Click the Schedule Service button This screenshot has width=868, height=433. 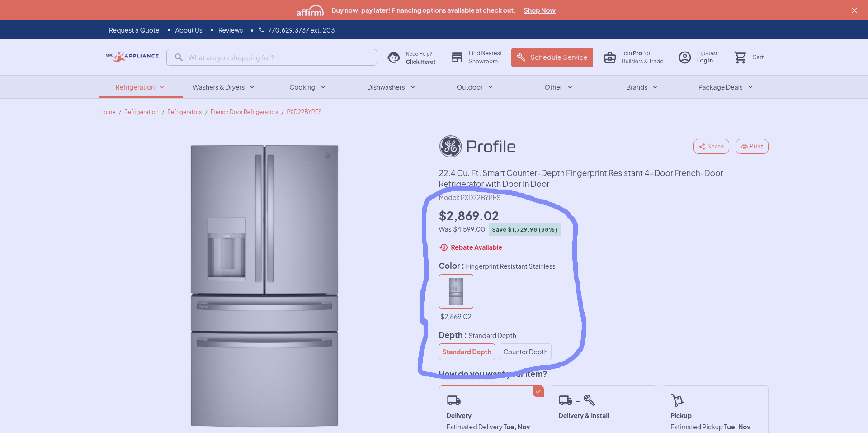point(552,57)
